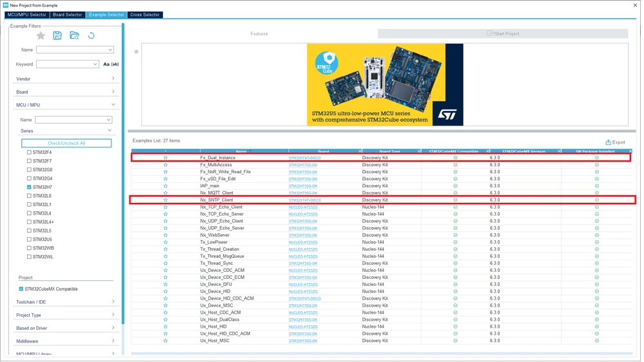The image size is (644, 362).
Task: Star the banner as favorite
Action: (x=137, y=52)
